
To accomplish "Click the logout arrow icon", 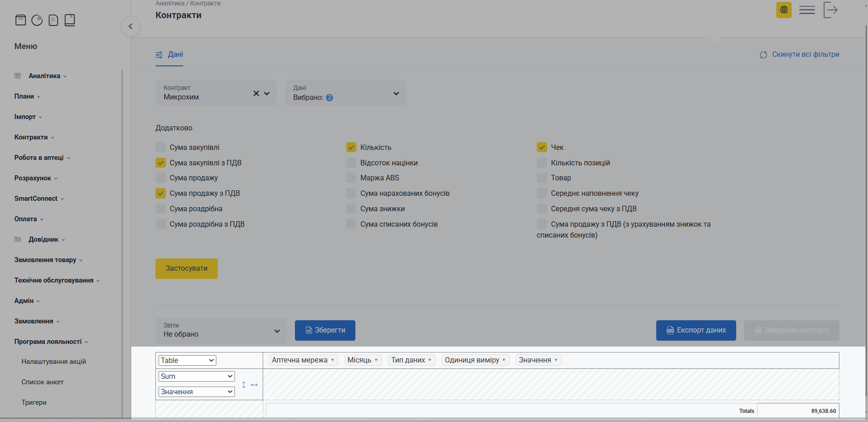I will point(830,10).
